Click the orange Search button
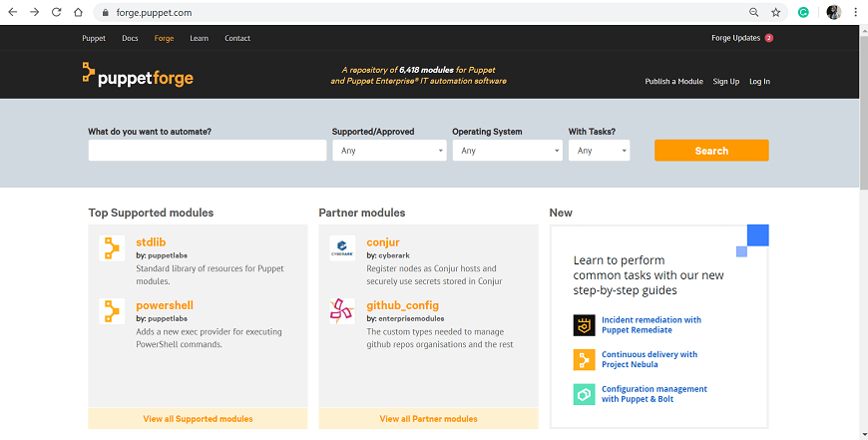The image size is (868, 440). [711, 151]
